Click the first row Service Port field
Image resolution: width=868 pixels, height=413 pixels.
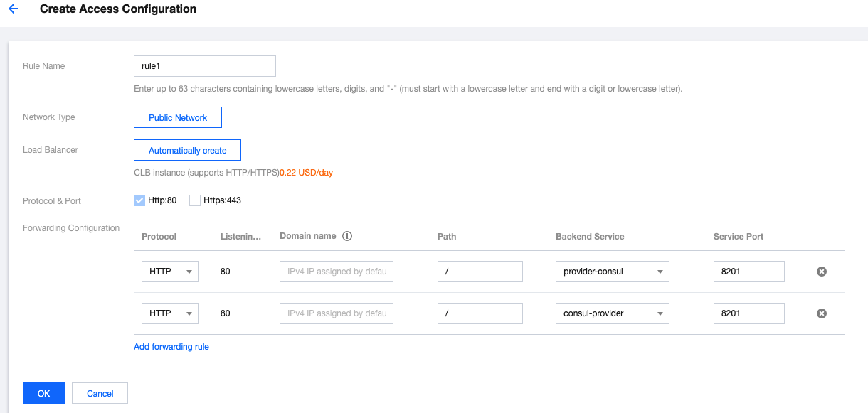point(748,272)
